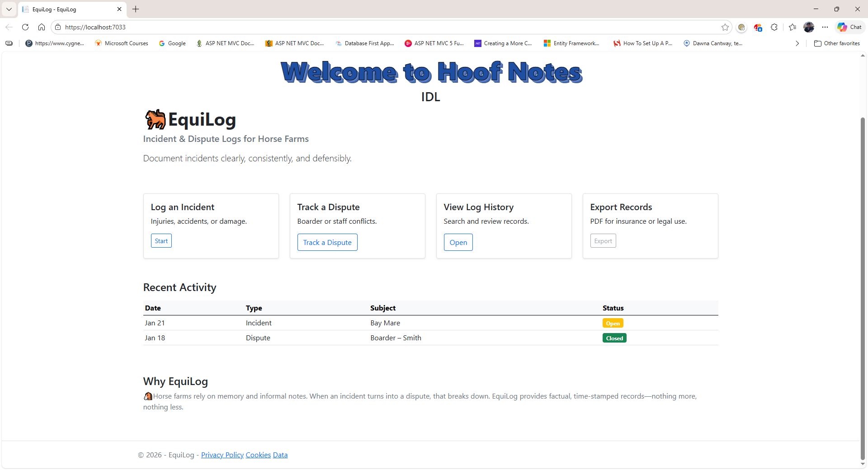Expand the bookmarks overflow chevron
This screenshot has width=868, height=470.
797,43
